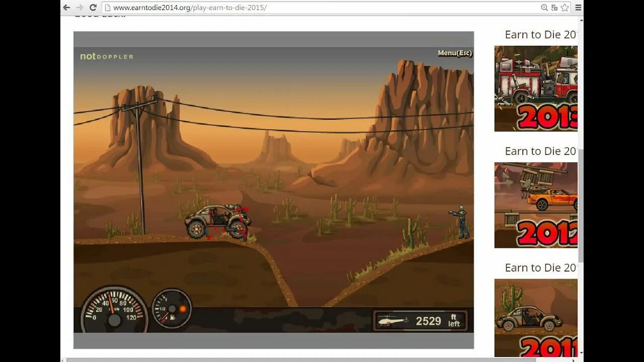Open the Earn to Die 2013 thumbnail

click(x=536, y=88)
